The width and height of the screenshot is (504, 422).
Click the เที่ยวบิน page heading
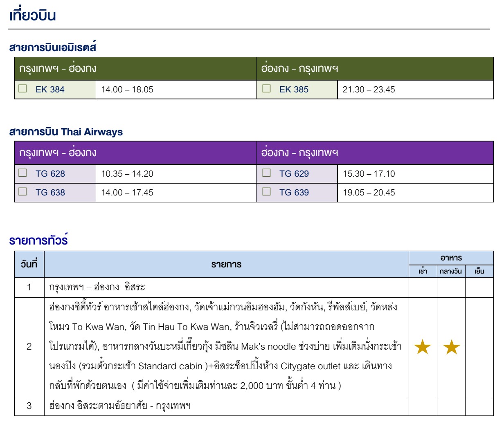(x=32, y=15)
